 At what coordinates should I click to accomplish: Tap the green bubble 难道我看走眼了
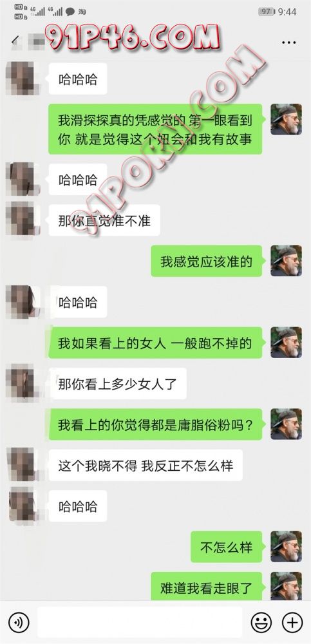point(206,588)
